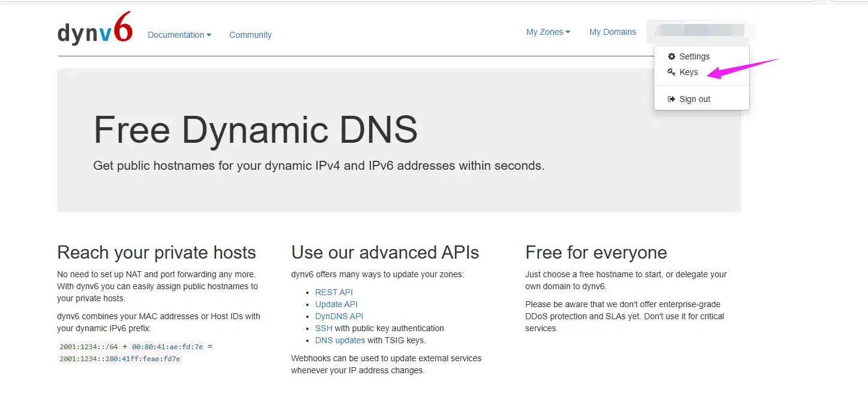Select Settings from the account dropdown

click(x=694, y=56)
